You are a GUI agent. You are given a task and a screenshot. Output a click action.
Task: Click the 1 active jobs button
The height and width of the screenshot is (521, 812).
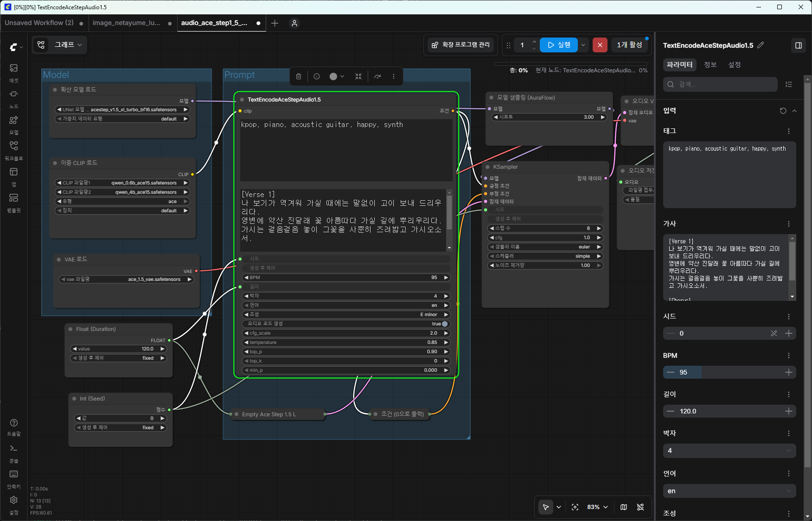pyautogui.click(x=629, y=45)
